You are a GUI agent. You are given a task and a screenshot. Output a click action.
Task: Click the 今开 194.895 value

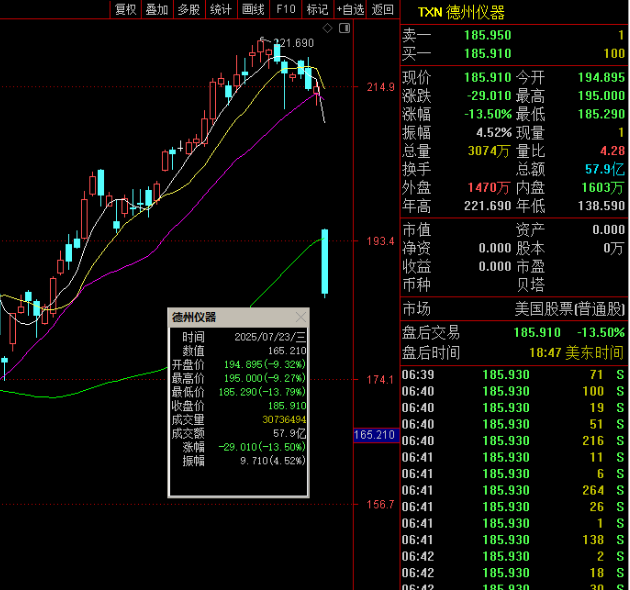pos(601,78)
